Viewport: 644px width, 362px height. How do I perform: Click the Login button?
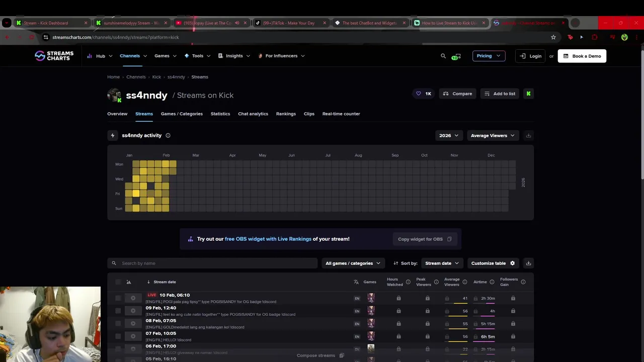click(x=531, y=56)
